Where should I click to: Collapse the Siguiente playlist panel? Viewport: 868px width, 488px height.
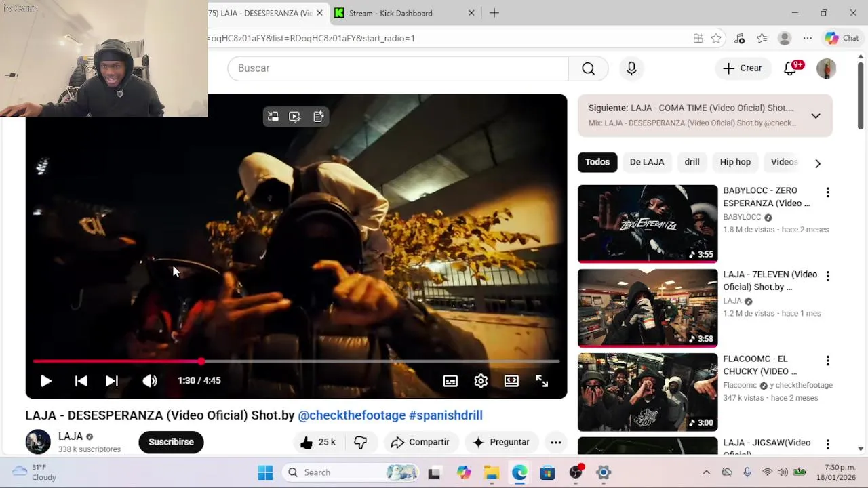click(816, 116)
